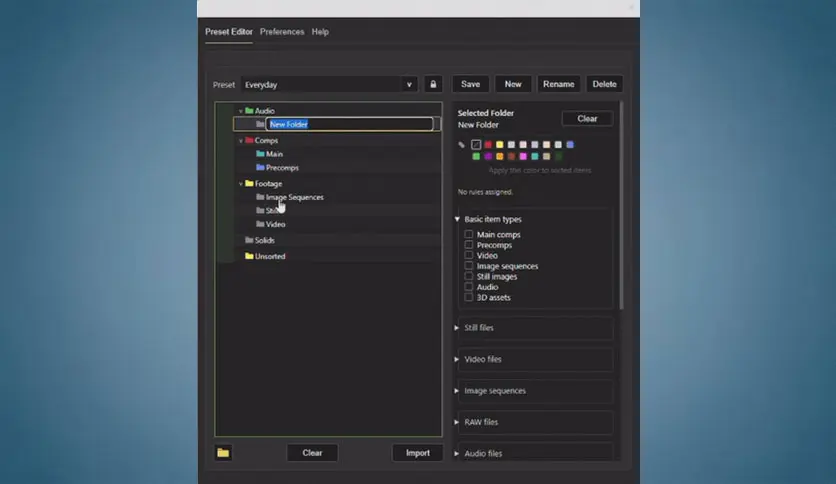Click the red Comps folder icon
The height and width of the screenshot is (484, 836).
[249, 140]
